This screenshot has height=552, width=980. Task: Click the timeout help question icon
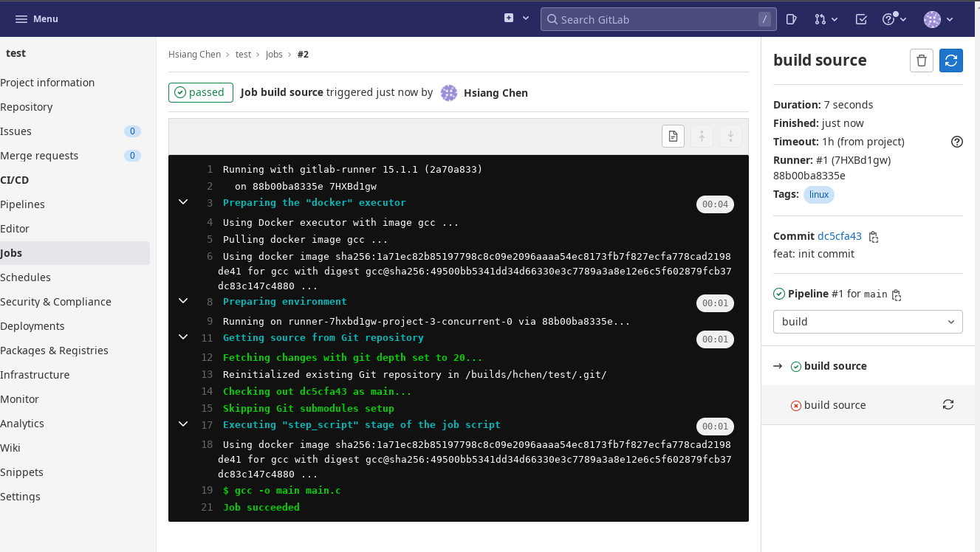[x=956, y=142]
